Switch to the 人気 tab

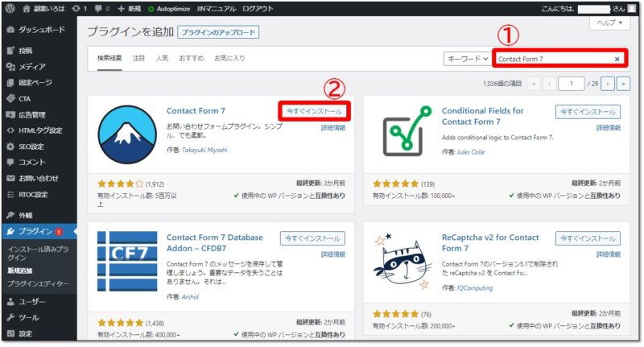point(162,58)
